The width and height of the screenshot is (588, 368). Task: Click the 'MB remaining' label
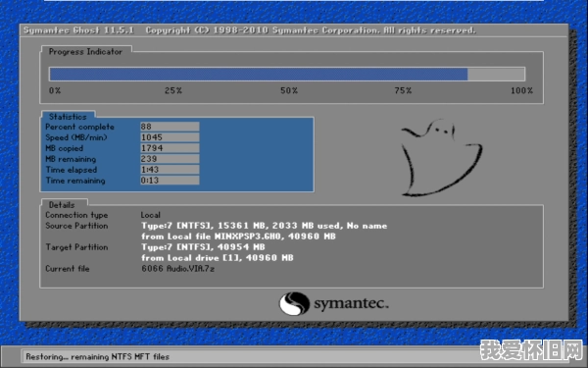[x=71, y=159]
